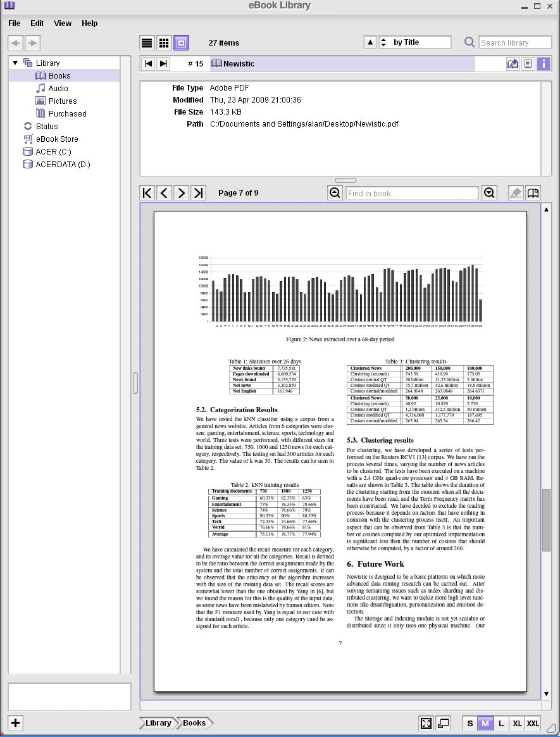Open the Edit menu
The height and width of the screenshot is (737, 560).
point(37,23)
